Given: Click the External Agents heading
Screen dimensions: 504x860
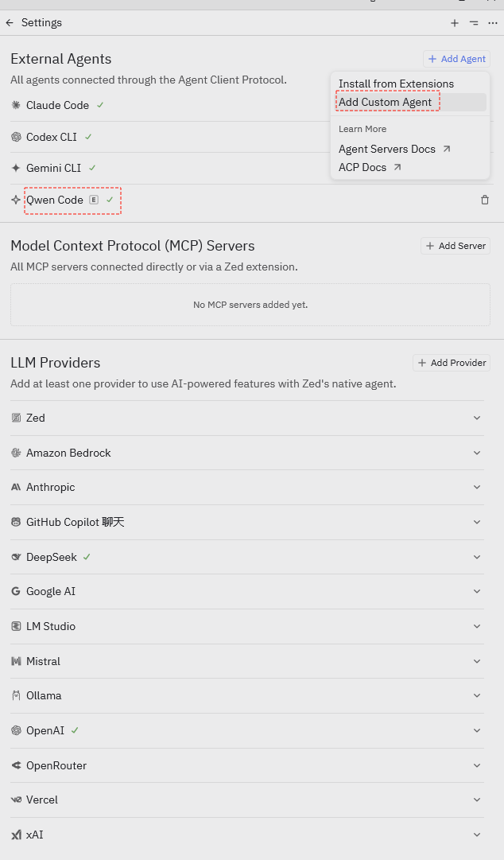Looking at the screenshot, I should click(x=60, y=59).
